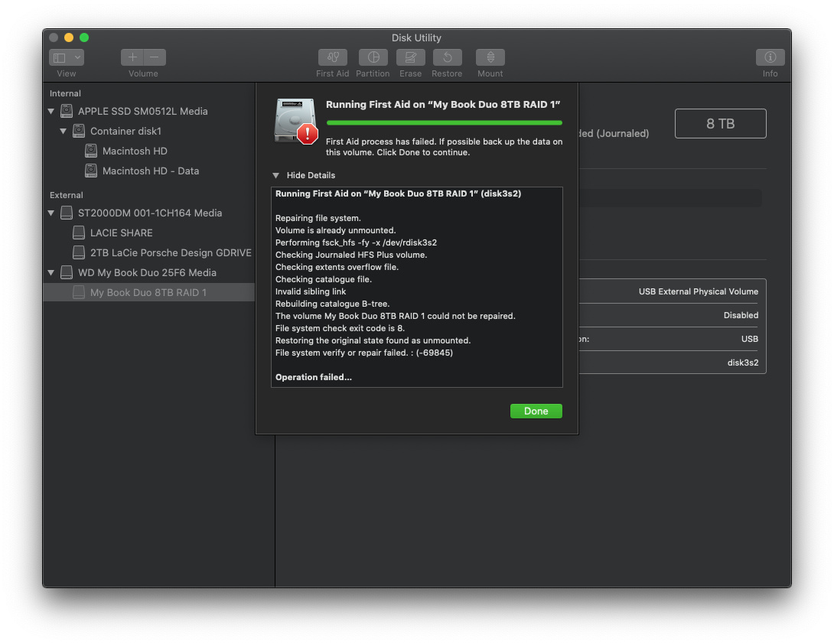Click the remove Volume minus icon

point(155,57)
